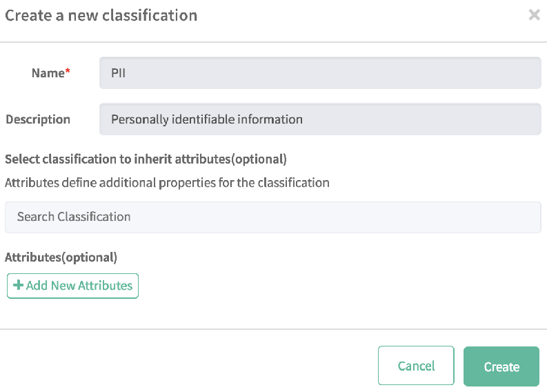Click the Create button
547x392 pixels.
coord(501,366)
